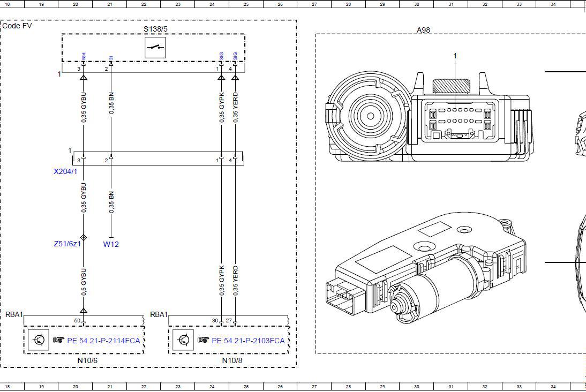Open the X204/1 connector link

pyautogui.click(x=65, y=171)
